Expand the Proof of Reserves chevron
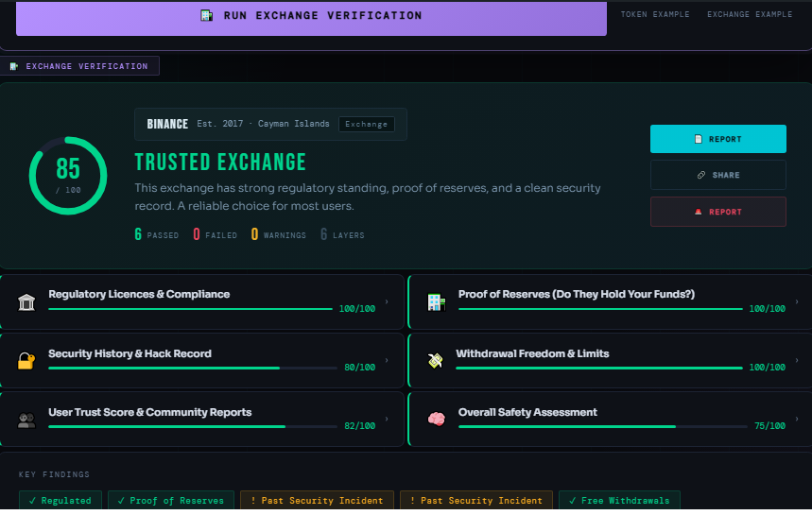The height and width of the screenshot is (515, 812). 797,301
